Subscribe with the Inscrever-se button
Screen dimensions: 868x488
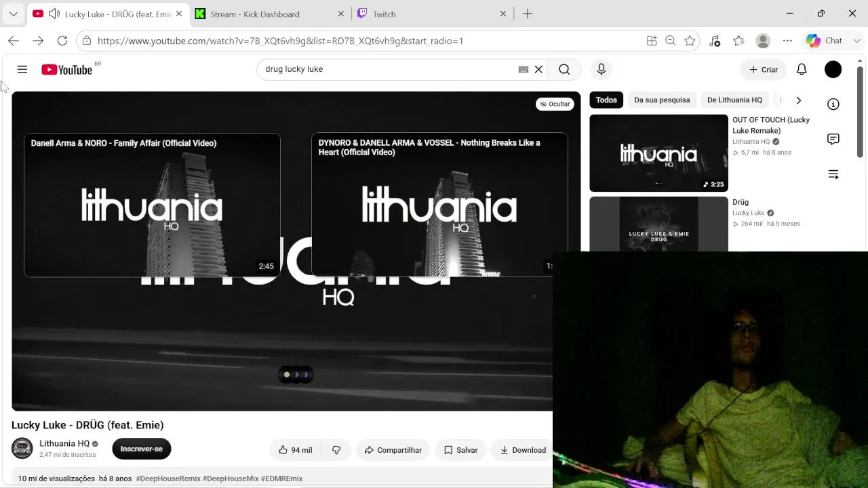tap(142, 449)
